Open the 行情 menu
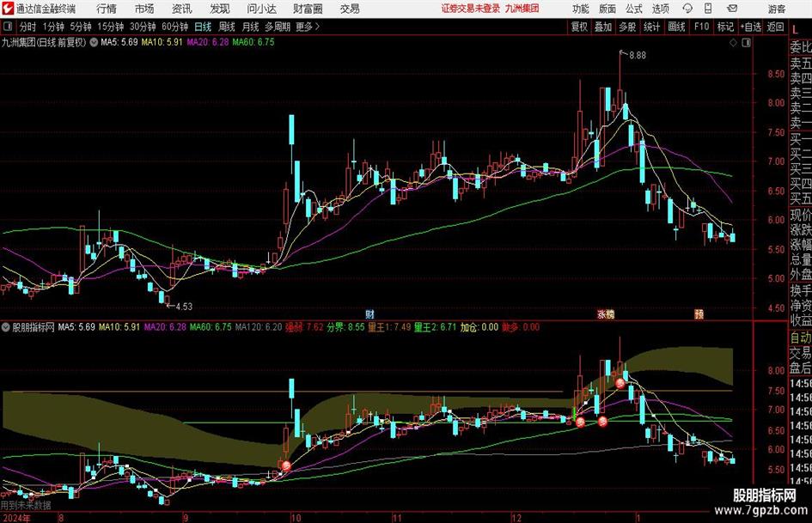The height and width of the screenshot is (523, 812). pyautogui.click(x=107, y=9)
